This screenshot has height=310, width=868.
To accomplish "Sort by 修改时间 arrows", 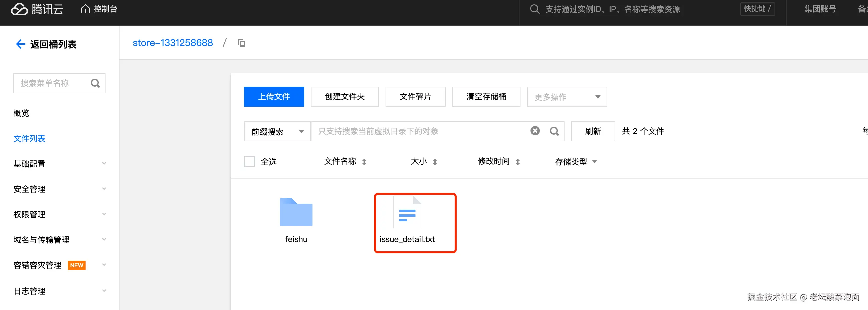I will click(518, 162).
